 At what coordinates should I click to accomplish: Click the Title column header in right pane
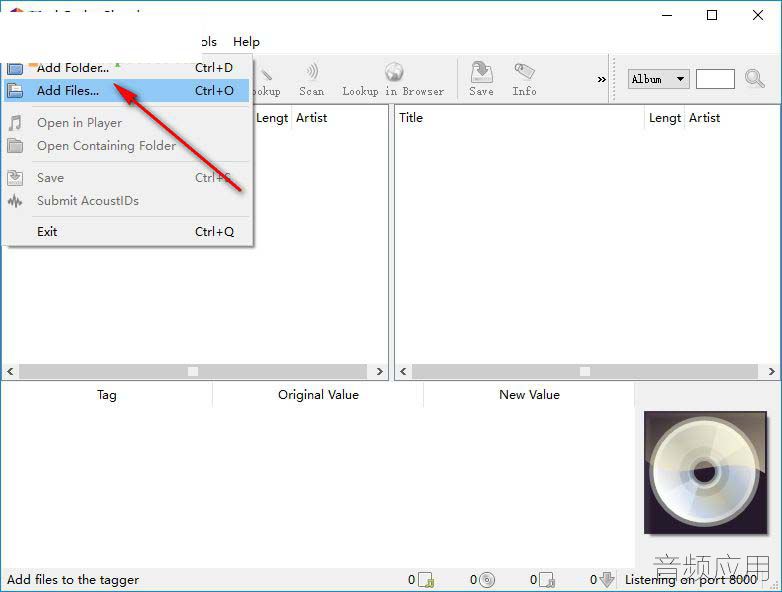click(x=411, y=118)
